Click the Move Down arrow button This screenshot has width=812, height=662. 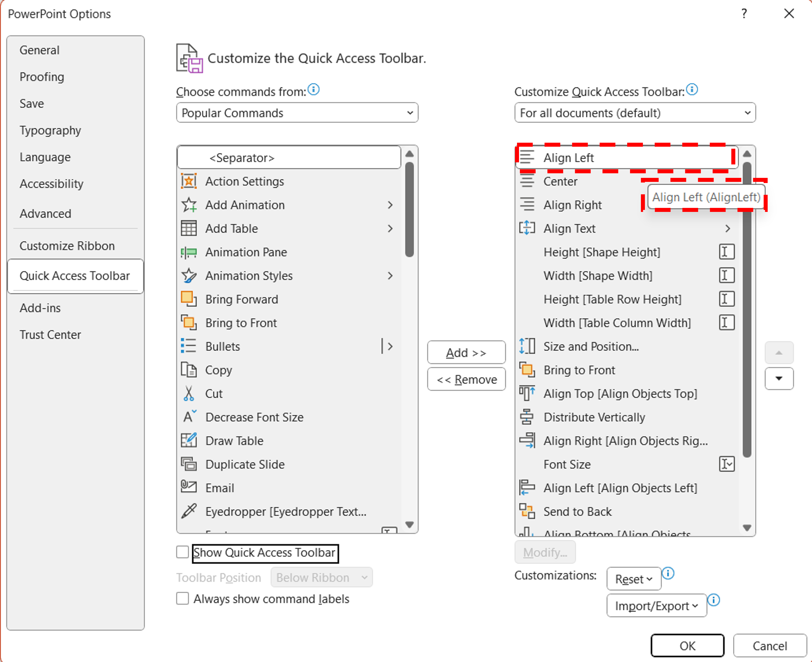[x=779, y=378]
